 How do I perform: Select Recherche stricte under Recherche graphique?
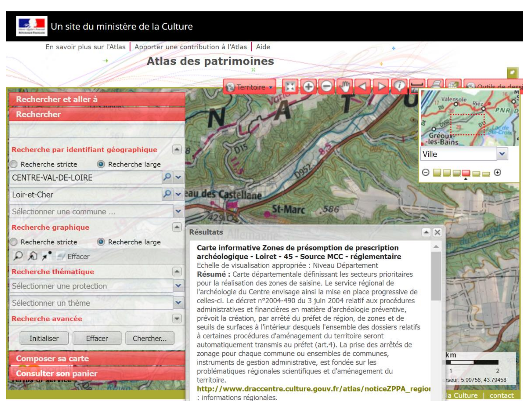(x=14, y=242)
